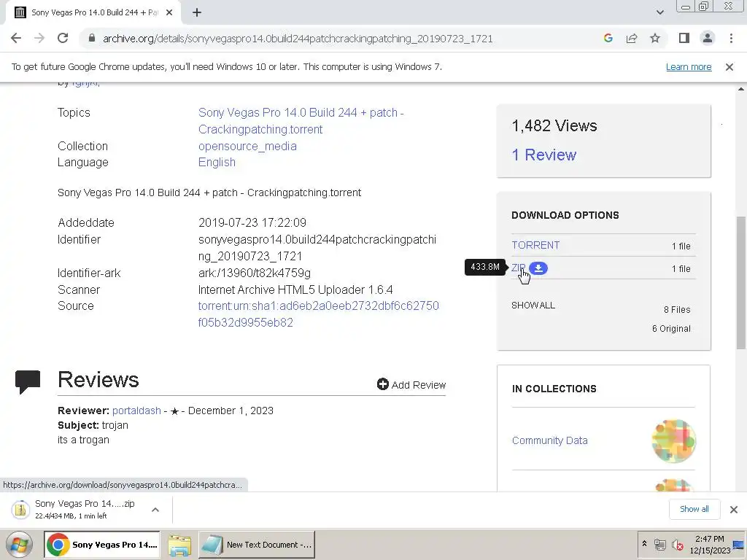
Task: Click the page vertical scrollbar thumb
Action: click(741, 282)
